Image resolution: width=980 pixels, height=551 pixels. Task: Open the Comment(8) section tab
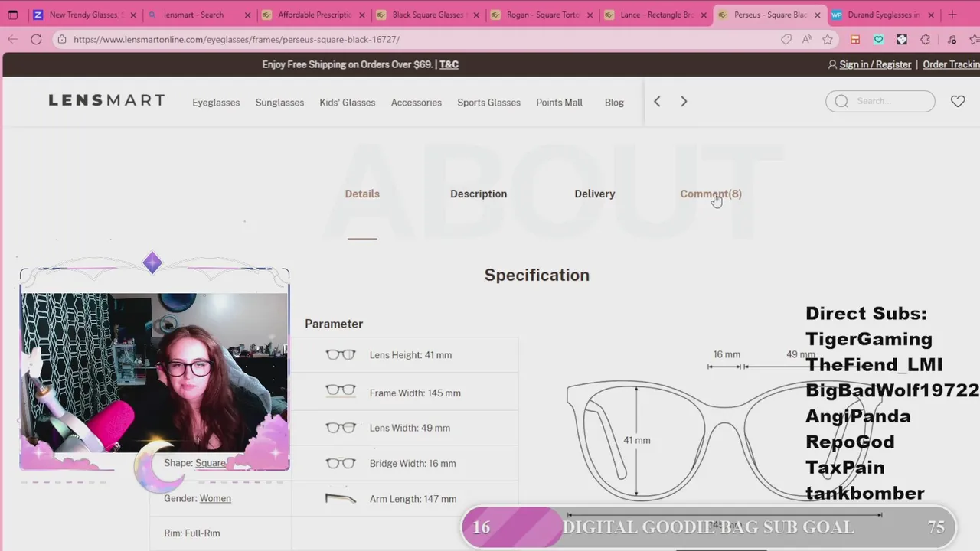pos(710,194)
